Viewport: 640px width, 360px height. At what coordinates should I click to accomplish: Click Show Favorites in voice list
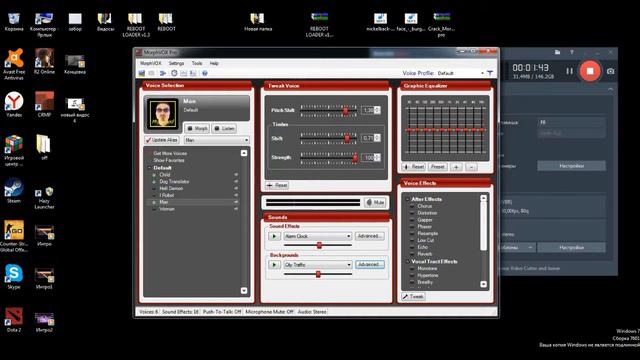[169, 160]
